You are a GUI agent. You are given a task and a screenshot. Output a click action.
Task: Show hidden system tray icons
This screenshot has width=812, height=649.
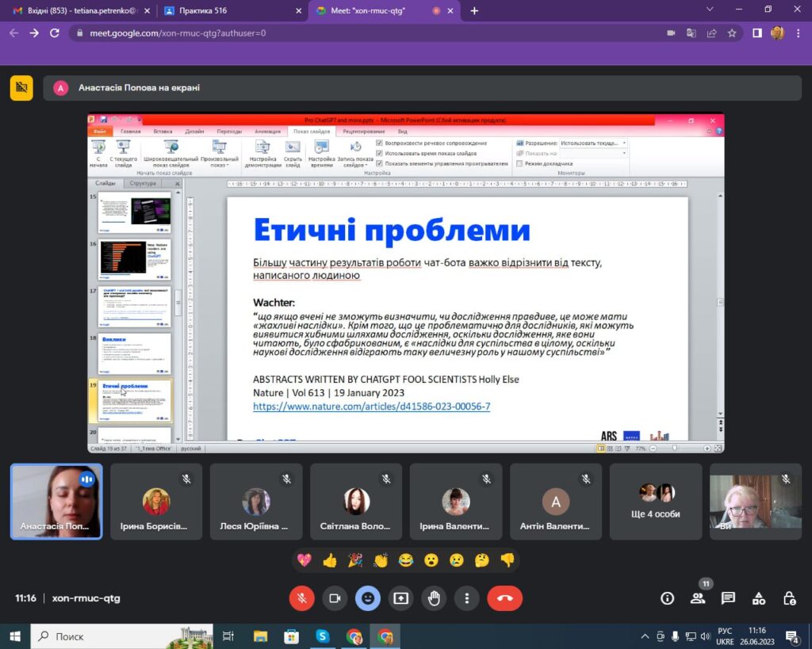(x=644, y=636)
